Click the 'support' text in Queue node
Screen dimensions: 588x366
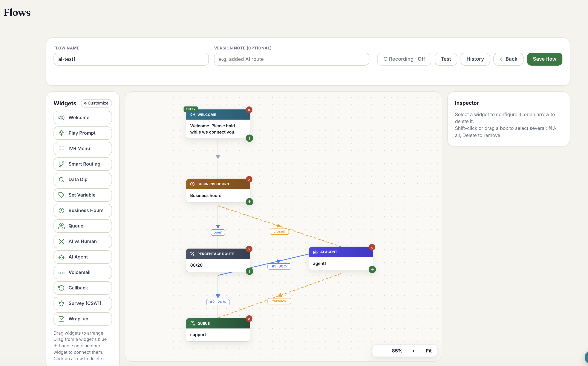tap(198, 335)
